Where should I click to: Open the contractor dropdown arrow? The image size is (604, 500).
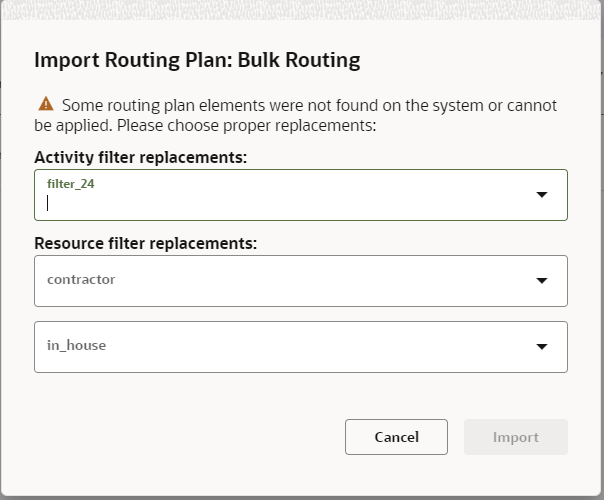tap(541, 281)
